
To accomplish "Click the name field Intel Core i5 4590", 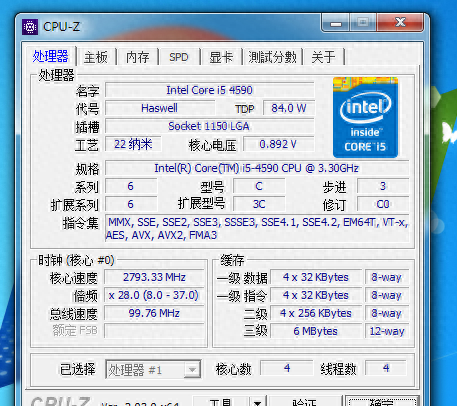I will (x=210, y=90).
